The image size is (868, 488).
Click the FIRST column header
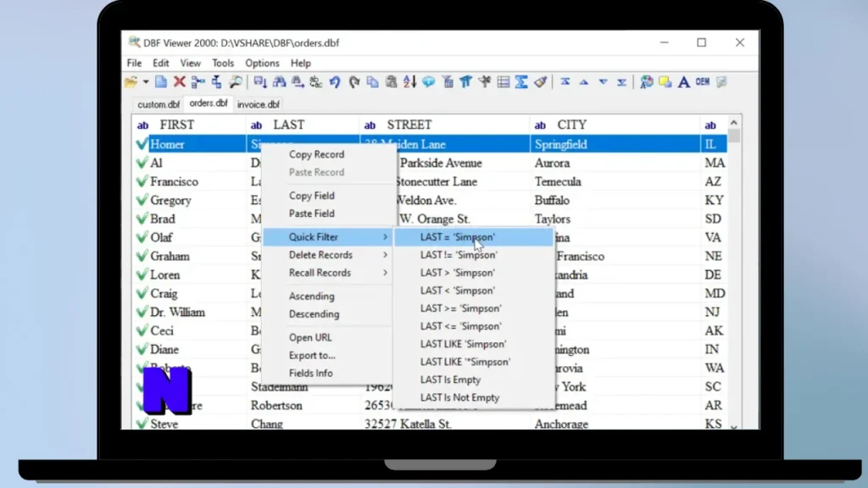coord(188,125)
